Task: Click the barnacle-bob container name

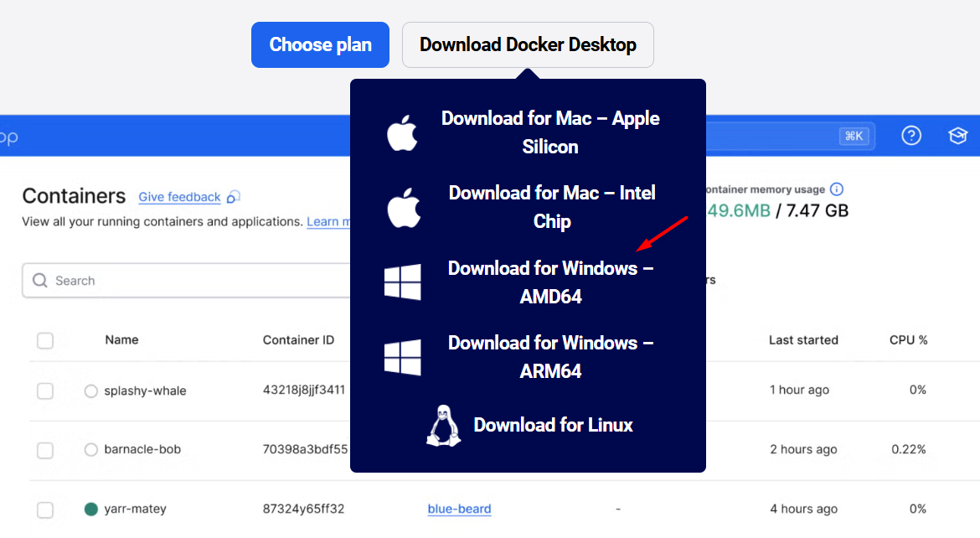Action: [x=142, y=449]
